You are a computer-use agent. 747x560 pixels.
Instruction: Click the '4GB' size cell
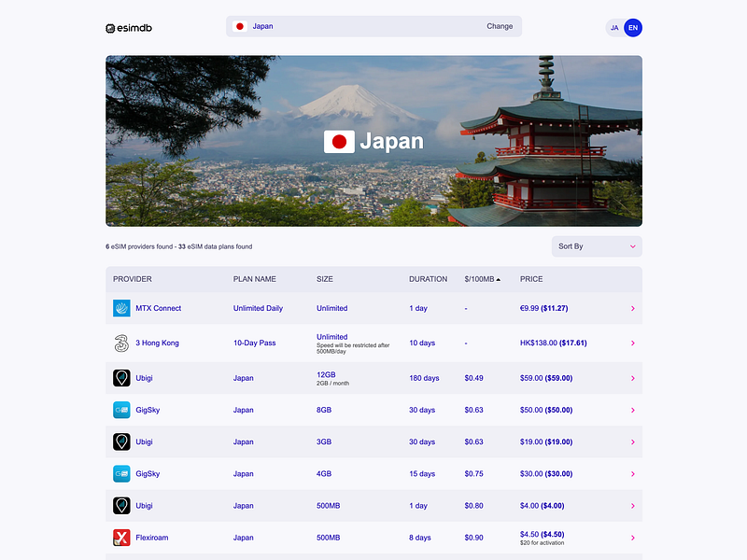324,474
